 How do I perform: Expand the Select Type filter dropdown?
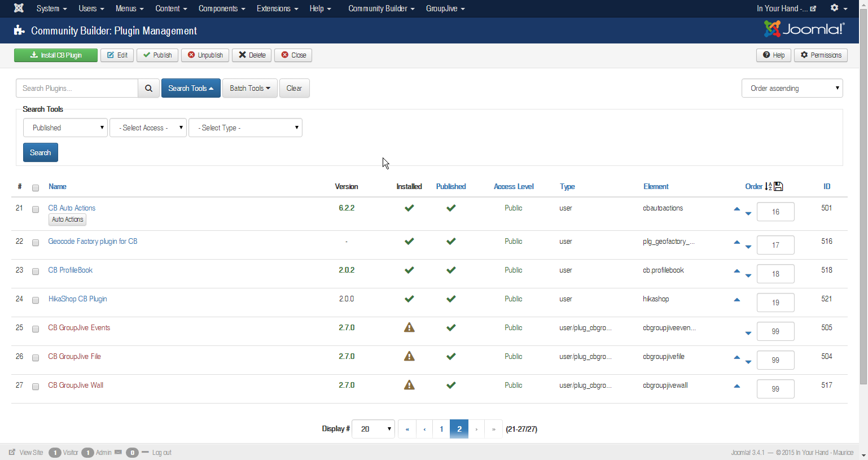point(246,128)
